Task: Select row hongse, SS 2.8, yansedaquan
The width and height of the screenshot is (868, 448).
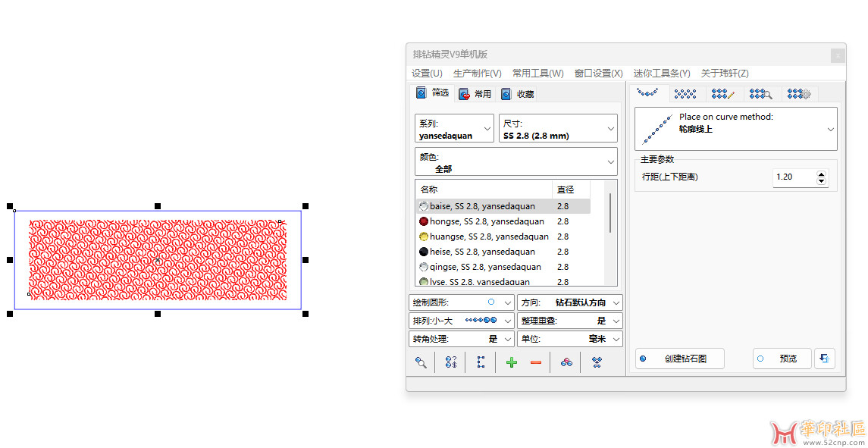Action: tap(503, 221)
